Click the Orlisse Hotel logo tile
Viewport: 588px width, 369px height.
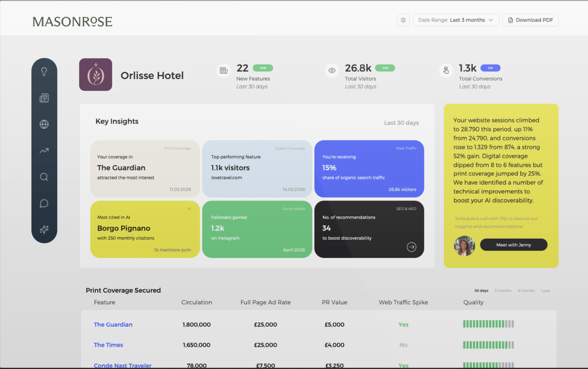96,74
